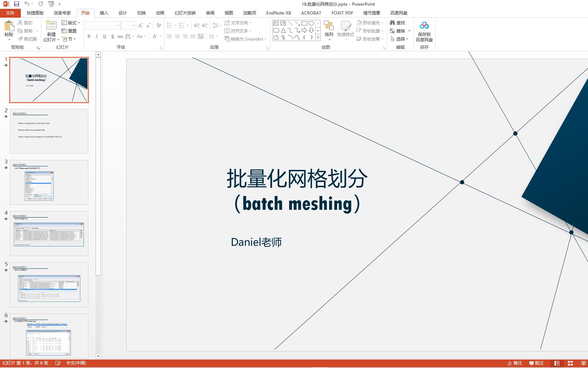The height and width of the screenshot is (368, 588).
Task: Toggle bold formatting
Action: pos(89,36)
